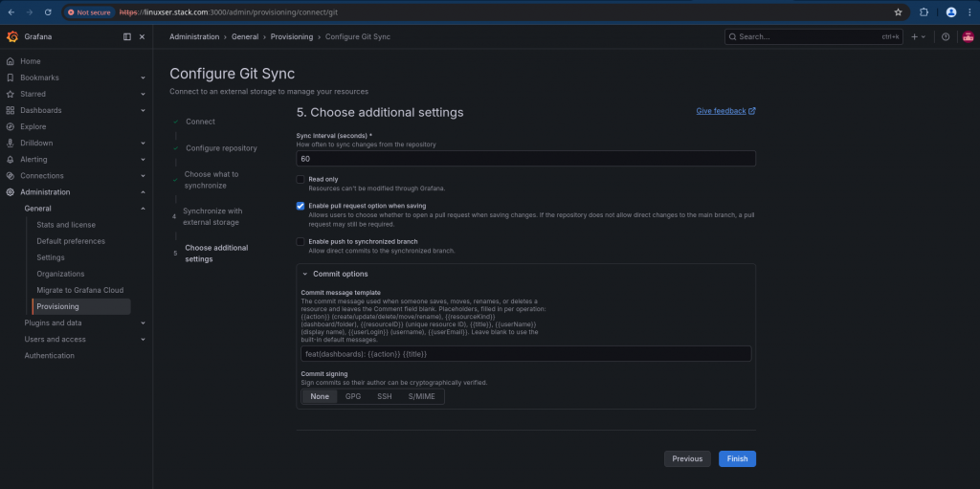Click Provisioning in the breadcrumb
The width and height of the screenshot is (980, 489).
click(x=292, y=37)
